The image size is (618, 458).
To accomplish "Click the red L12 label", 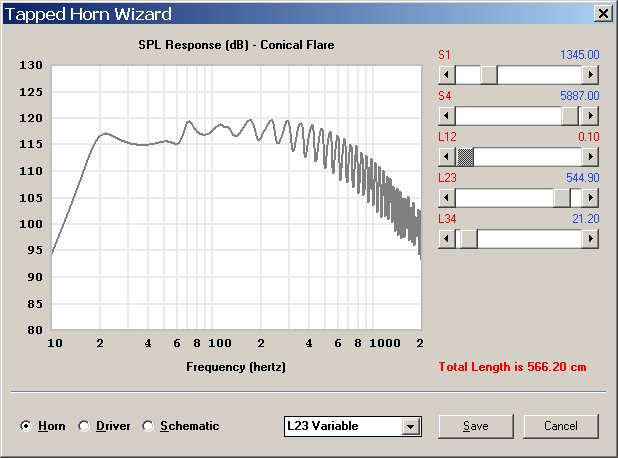I will 447,137.
